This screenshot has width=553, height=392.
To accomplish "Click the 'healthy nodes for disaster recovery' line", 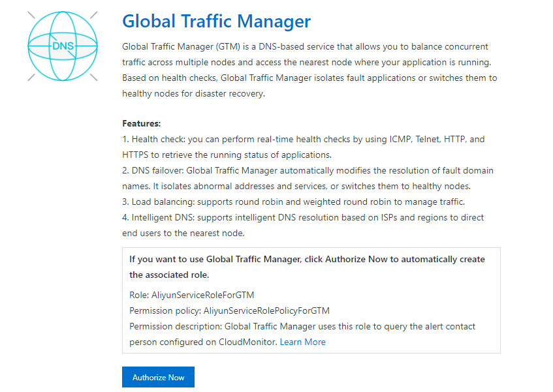I will pos(193,94).
